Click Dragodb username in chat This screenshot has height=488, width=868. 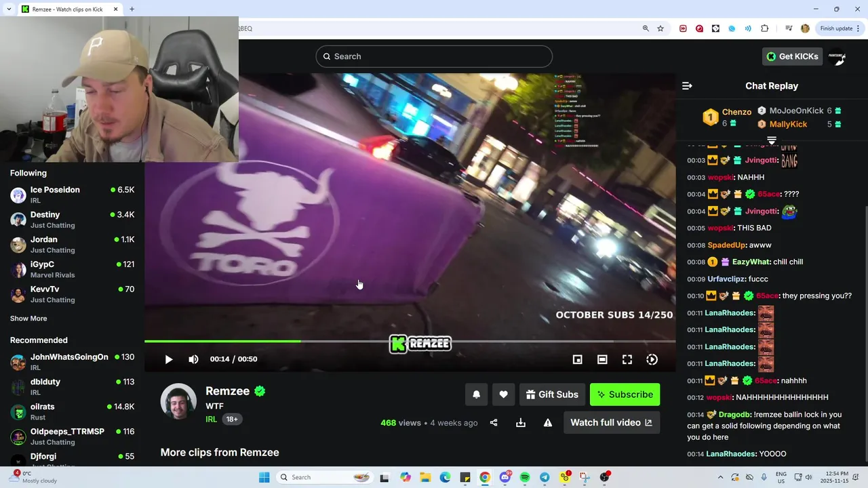(734, 414)
